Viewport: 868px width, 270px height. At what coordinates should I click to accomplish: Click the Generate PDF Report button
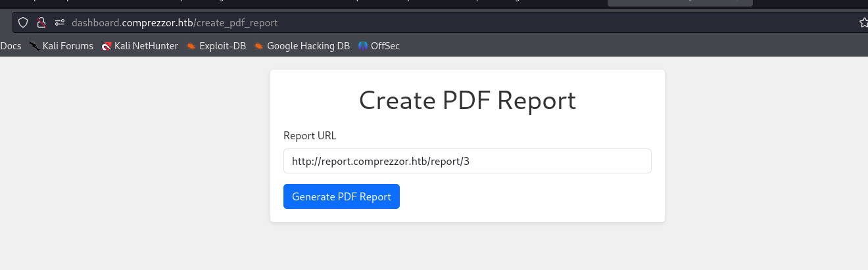341,196
